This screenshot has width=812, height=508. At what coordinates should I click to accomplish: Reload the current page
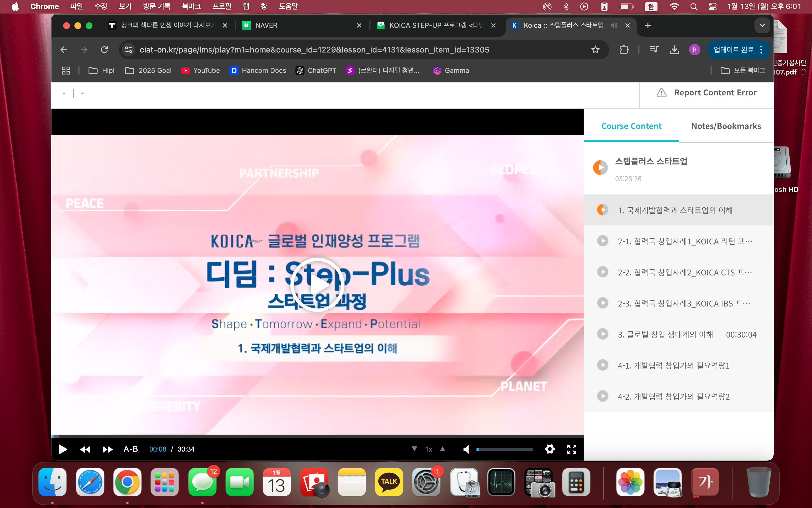[x=104, y=50]
